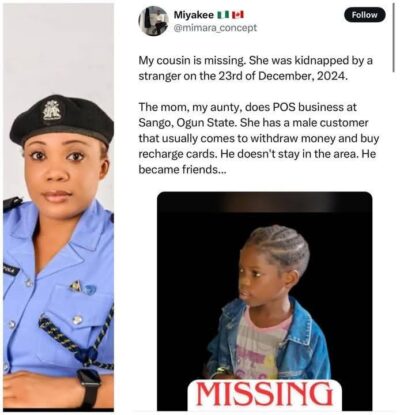The image size is (415, 415).
Task: Click the red MISSING banner label
Action: coord(264,394)
